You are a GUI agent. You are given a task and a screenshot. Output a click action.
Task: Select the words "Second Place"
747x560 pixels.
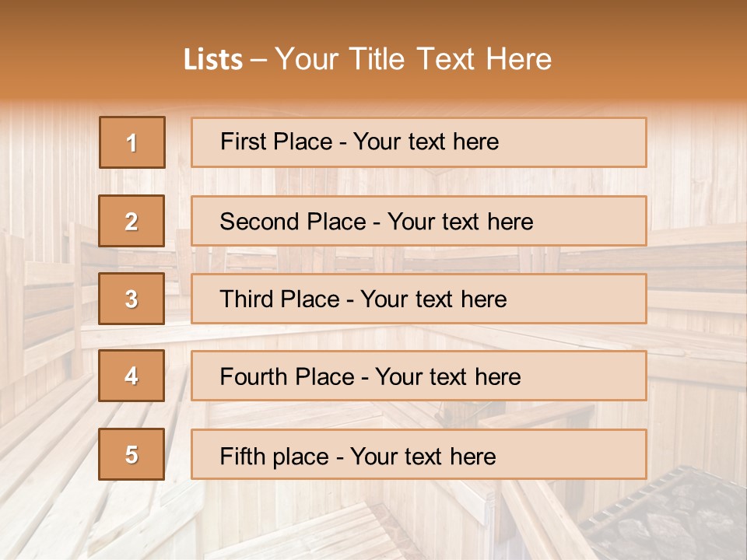[293, 222]
